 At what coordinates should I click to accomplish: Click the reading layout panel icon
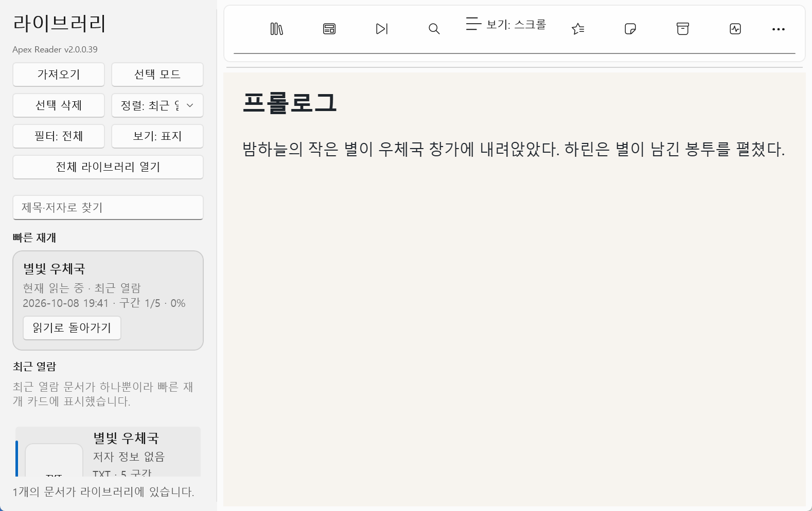point(329,29)
